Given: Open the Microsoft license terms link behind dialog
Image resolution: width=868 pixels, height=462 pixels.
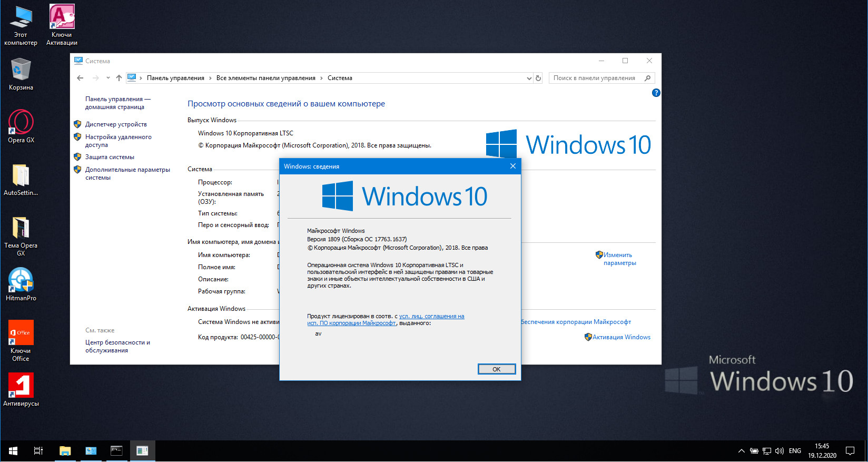Looking at the screenshot, I should point(576,322).
